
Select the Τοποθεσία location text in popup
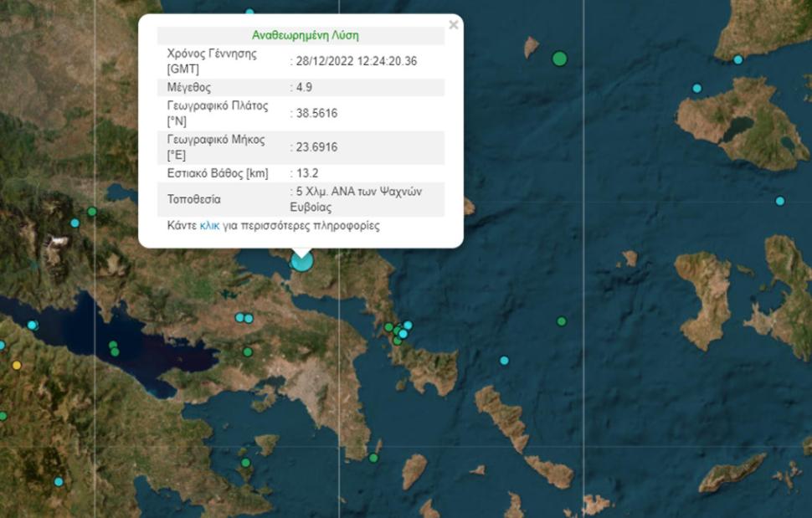355,199
